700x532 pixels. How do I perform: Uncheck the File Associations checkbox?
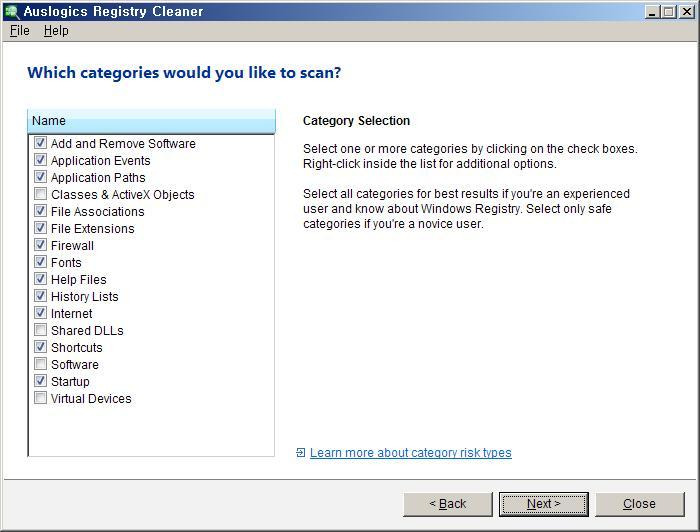[x=40, y=211]
